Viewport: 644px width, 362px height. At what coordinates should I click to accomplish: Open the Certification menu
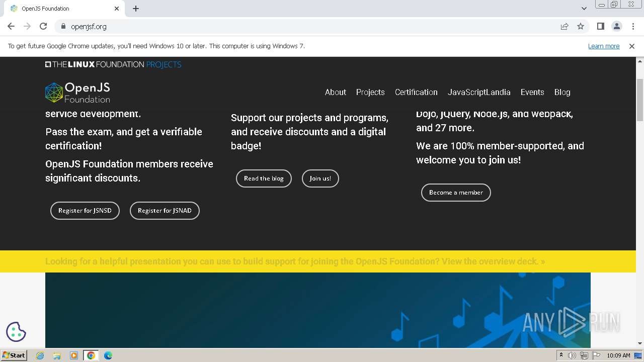point(416,92)
